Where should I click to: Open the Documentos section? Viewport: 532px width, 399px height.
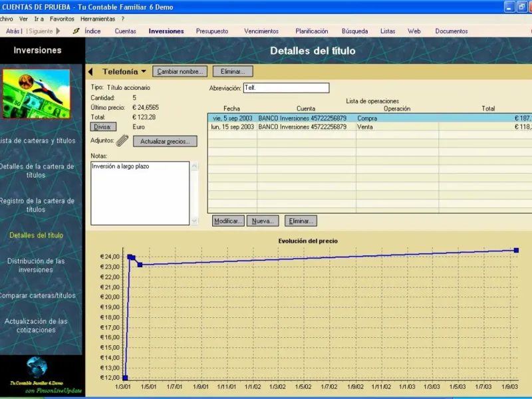click(452, 31)
